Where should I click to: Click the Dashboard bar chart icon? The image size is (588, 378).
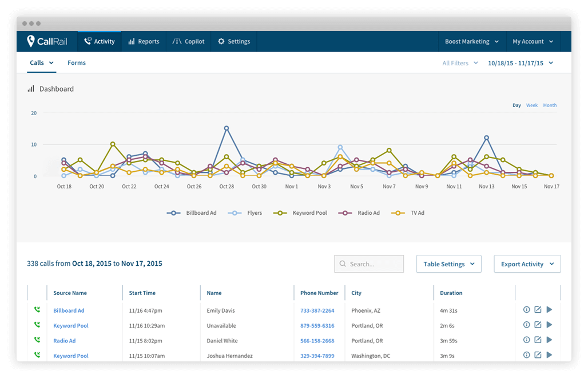pyautogui.click(x=31, y=89)
